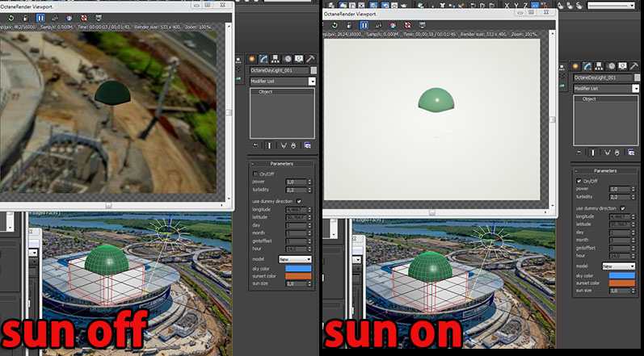Screen dimensions: 644x356
Task: Click the object color swatch beside OctaneDayLight_001 in sun off panel
Action: (x=314, y=70)
